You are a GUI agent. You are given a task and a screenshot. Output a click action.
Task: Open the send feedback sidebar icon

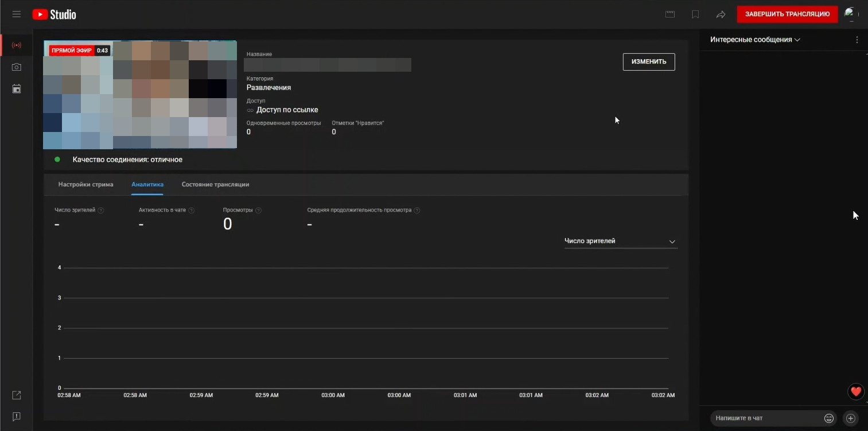[16, 417]
